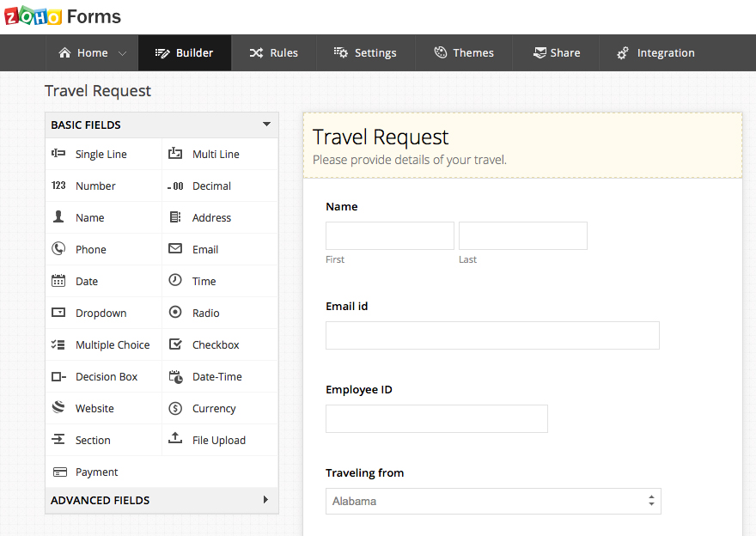Pick the Decimal field icon
The width and height of the screenshot is (756, 536).
point(175,186)
